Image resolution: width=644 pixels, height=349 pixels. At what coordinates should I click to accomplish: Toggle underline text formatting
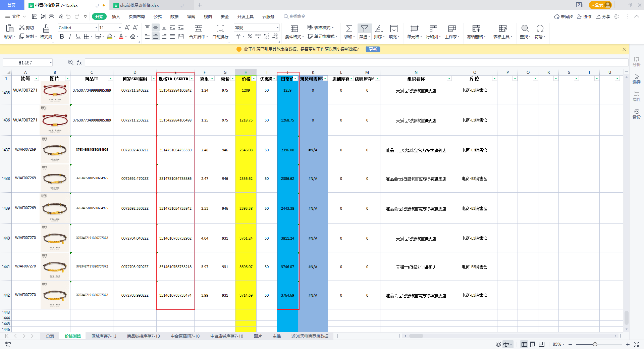coord(78,37)
